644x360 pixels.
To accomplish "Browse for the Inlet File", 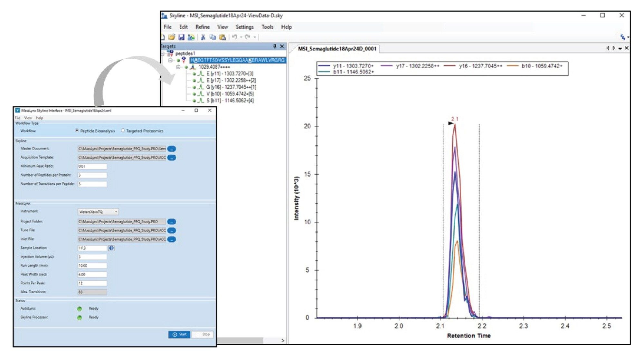I will (172, 239).
